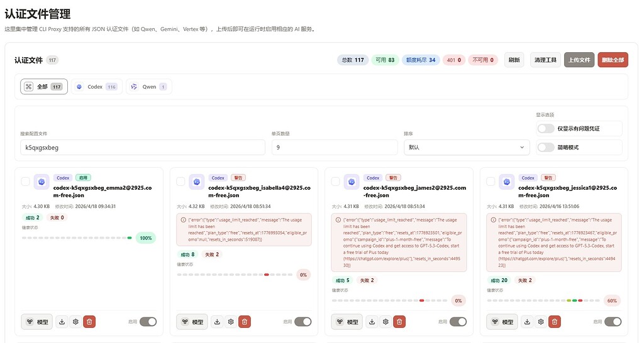Open settings for james2 card
644x343 pixels.
(386, 322)
